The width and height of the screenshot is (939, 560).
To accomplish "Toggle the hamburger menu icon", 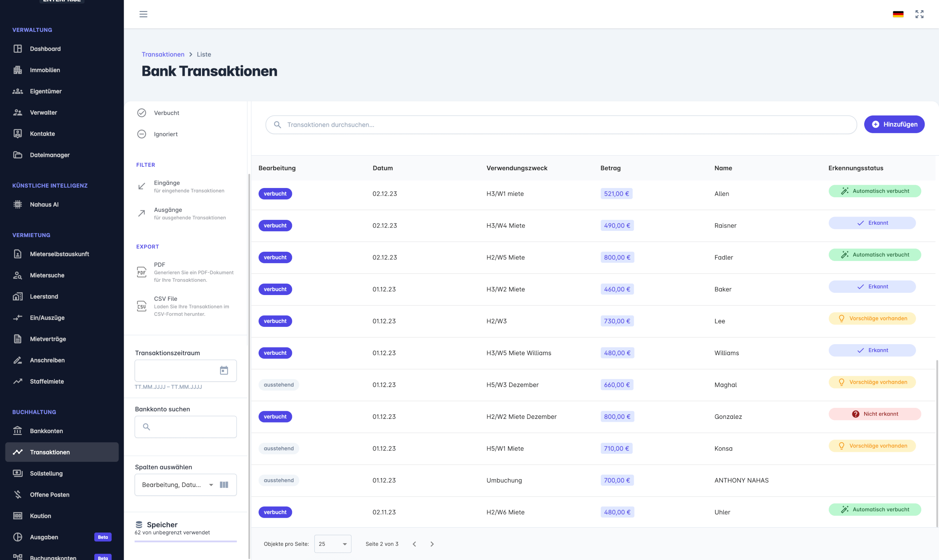I will click(x=143, y=14).
